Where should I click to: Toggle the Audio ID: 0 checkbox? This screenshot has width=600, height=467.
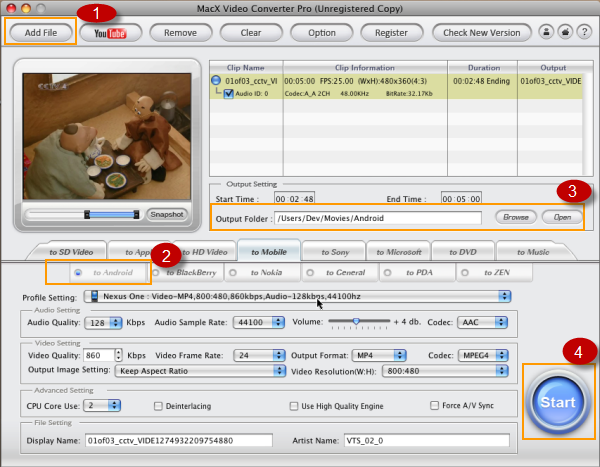click(228, 93)
